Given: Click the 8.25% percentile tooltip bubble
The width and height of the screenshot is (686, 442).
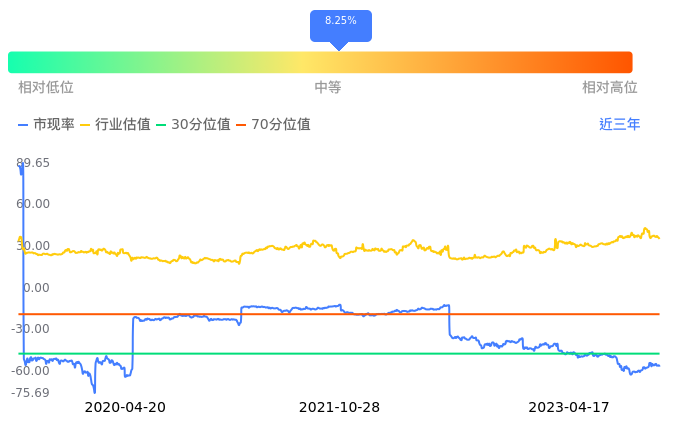Looking at the screenshot, I should pyautogui.click(x=340, y=22).
